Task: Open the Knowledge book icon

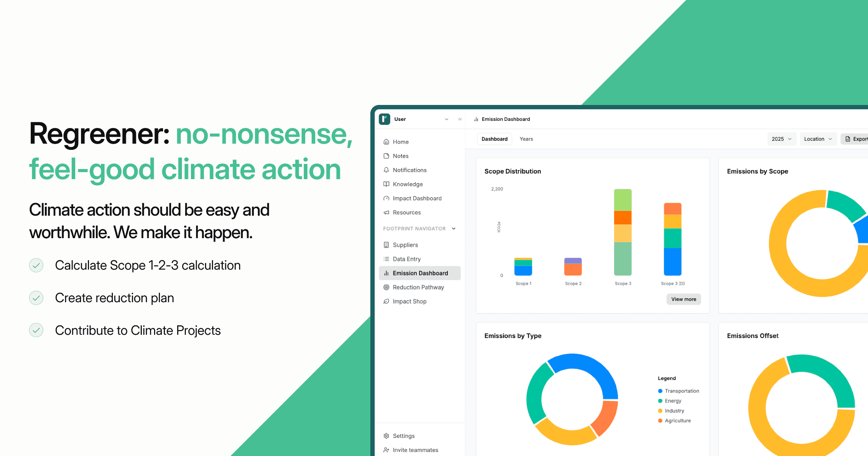Action: (x=386, y=184)
